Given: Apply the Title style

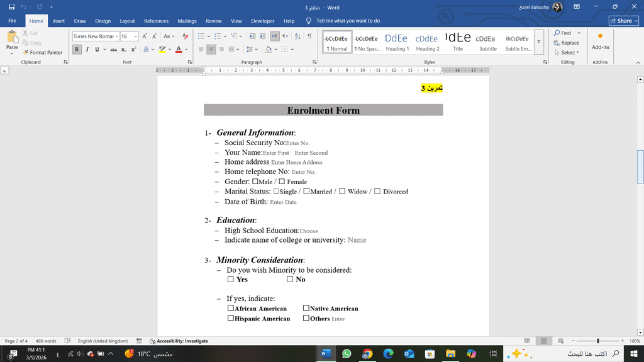Looking at the screenshot, I should 458,42.
